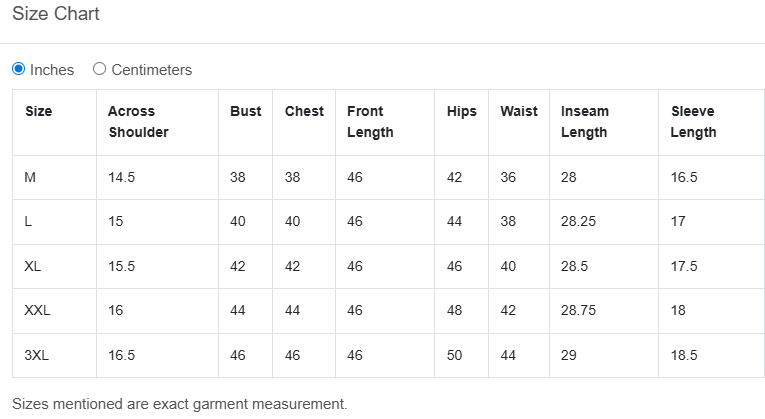Click the exact garment measurement note

click(x=180, y=404)
